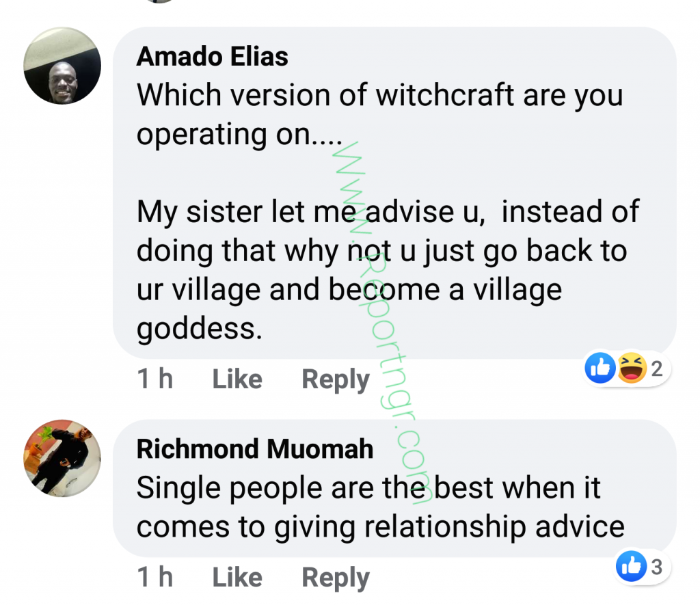Click the '1 h' timestamp under Amado's comment
700x605 pixels.
155,379
